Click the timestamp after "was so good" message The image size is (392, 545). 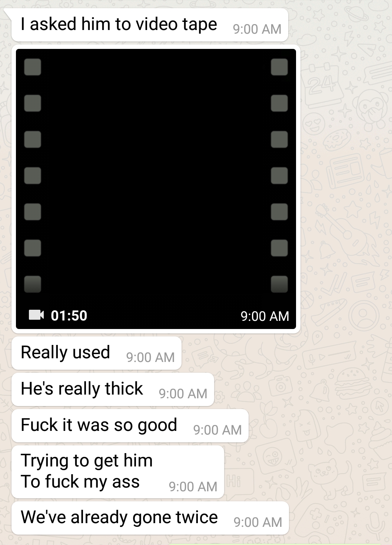click(217, 430)
